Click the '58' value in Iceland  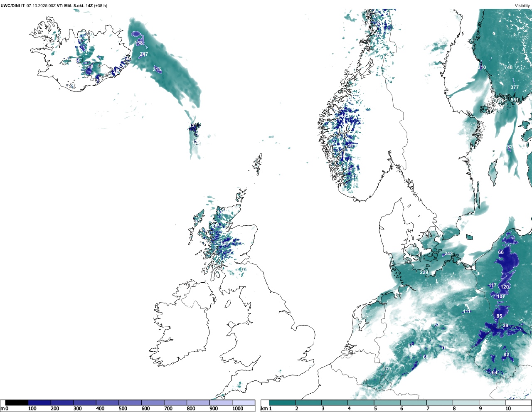point(91,67)
